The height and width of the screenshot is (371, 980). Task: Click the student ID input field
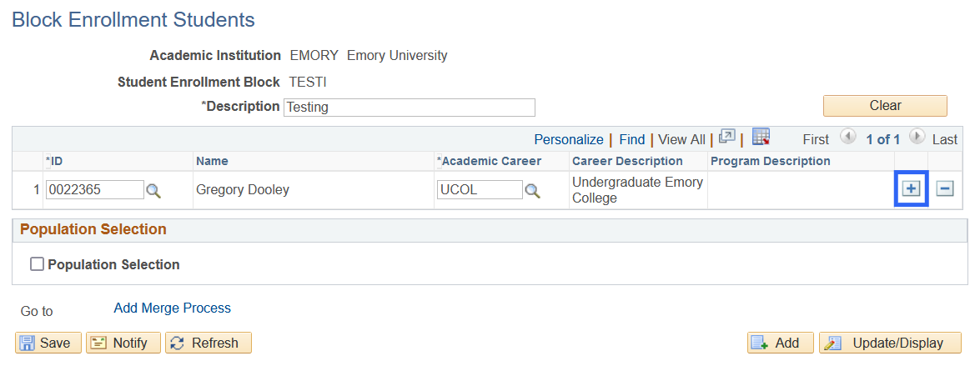coord(94,190)
